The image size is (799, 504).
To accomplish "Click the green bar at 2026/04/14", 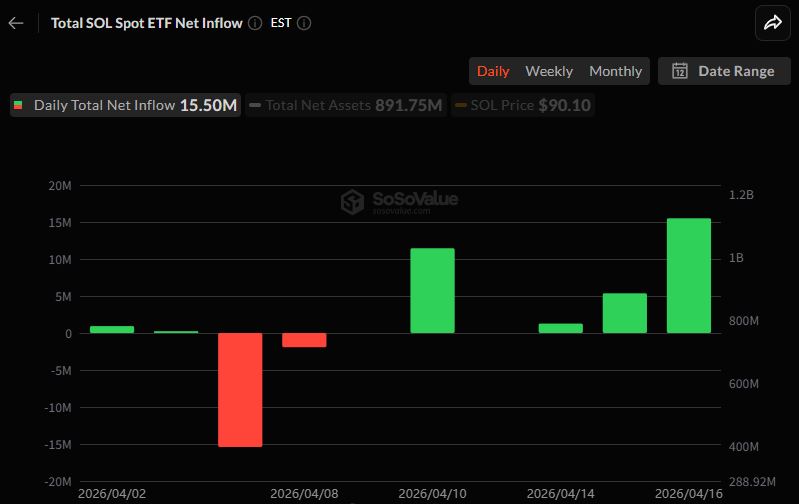I will coord(560,328).
